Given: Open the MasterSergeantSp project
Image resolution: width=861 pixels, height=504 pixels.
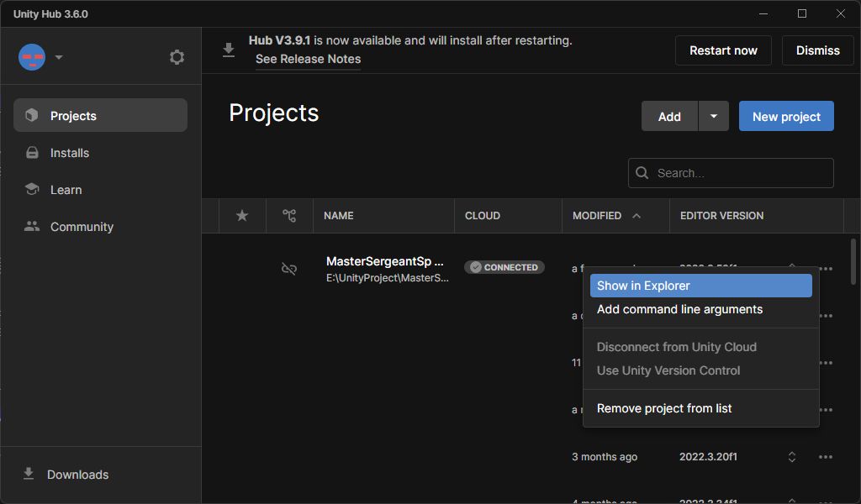Looking at the screenshot, I should pos(385,261).
